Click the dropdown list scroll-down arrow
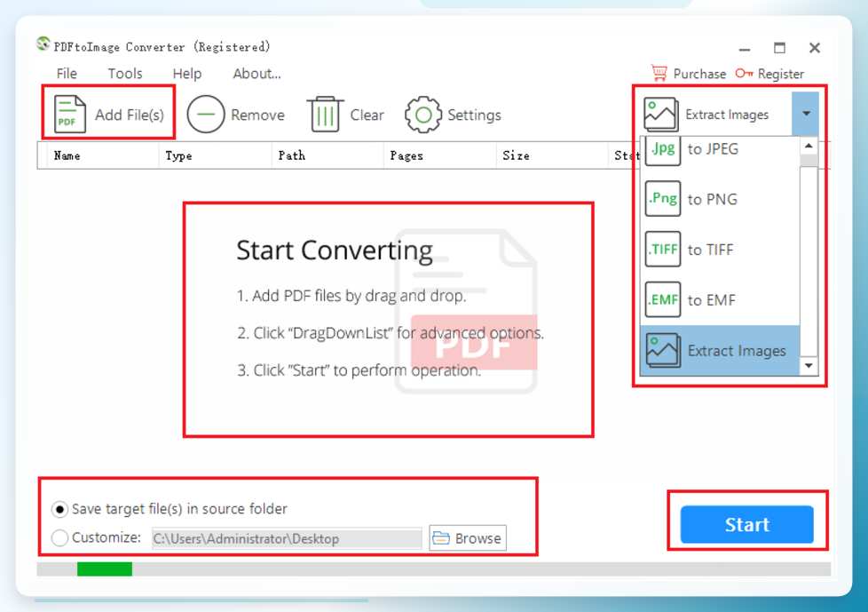Viewport: 868px width, 612px height. [809, 366]
